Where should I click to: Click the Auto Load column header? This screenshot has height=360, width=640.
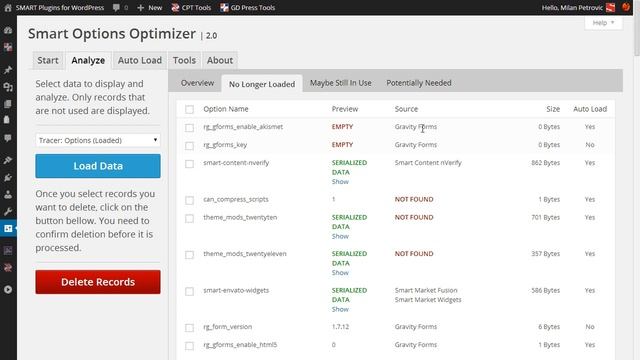(x=590, y=109)
